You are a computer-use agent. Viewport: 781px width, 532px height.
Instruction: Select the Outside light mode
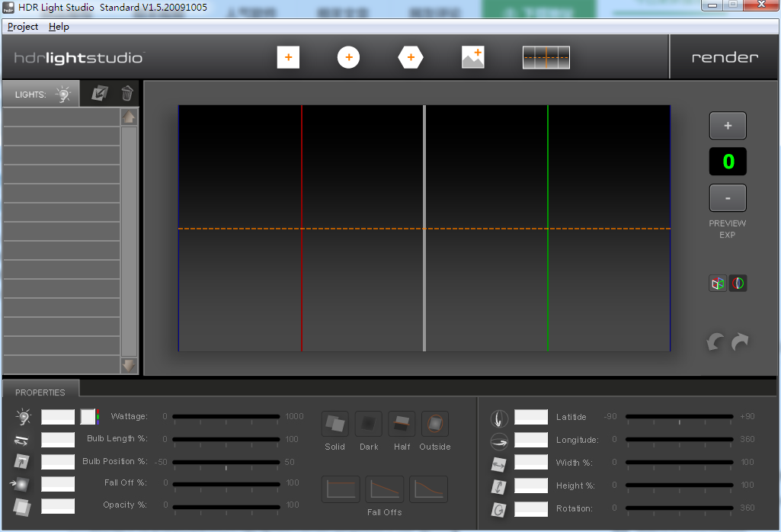pos(435,424)
